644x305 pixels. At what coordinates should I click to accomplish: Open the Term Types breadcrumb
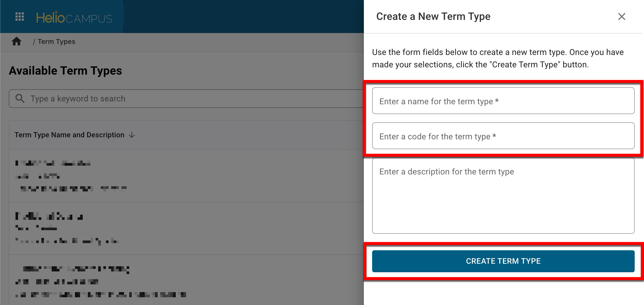click(56, 42)
